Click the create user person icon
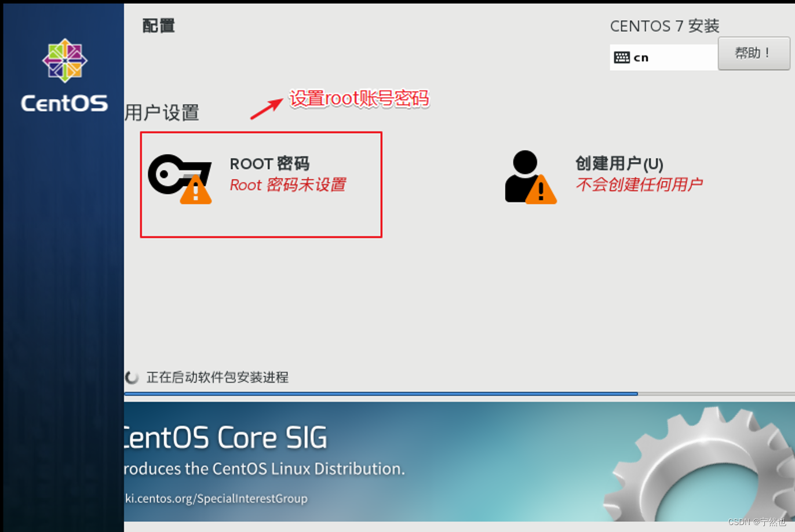This screenshot has width=795, height=532. coord(530,177)
